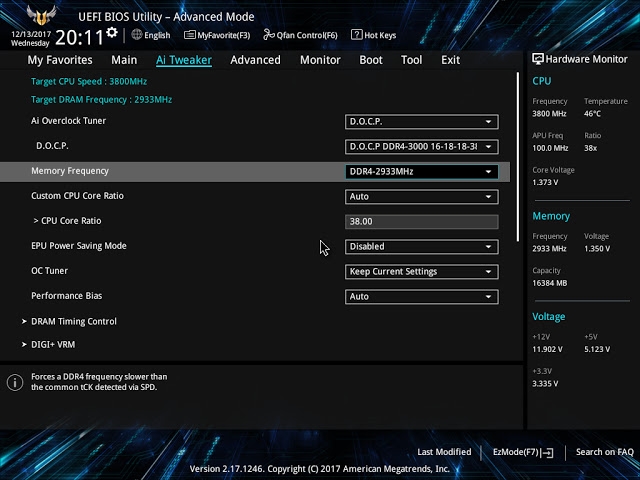Select the Ai Tweaker tab

184,60
